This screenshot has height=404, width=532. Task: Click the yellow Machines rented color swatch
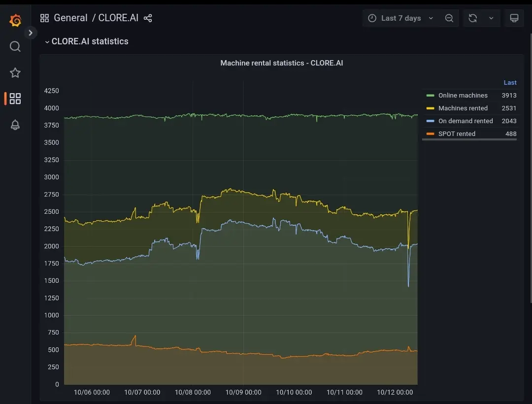pyautogui.click(x=430, y=108)
